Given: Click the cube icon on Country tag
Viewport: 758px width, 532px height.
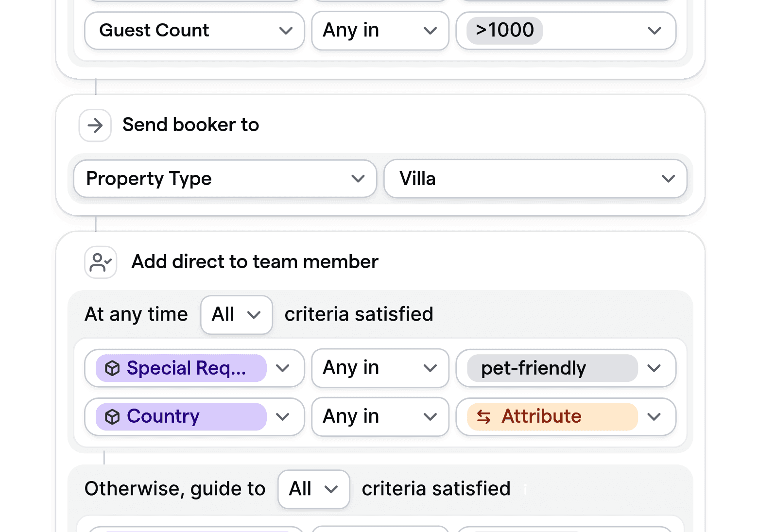Looking at the screenshot, I should click(x=112, y=417).
